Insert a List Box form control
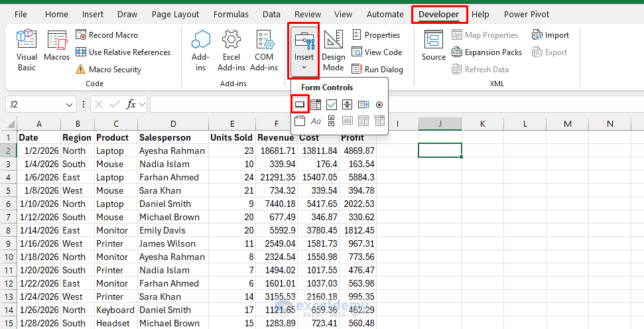Screen dimensions: 644x329 click(x=363, y=105)
